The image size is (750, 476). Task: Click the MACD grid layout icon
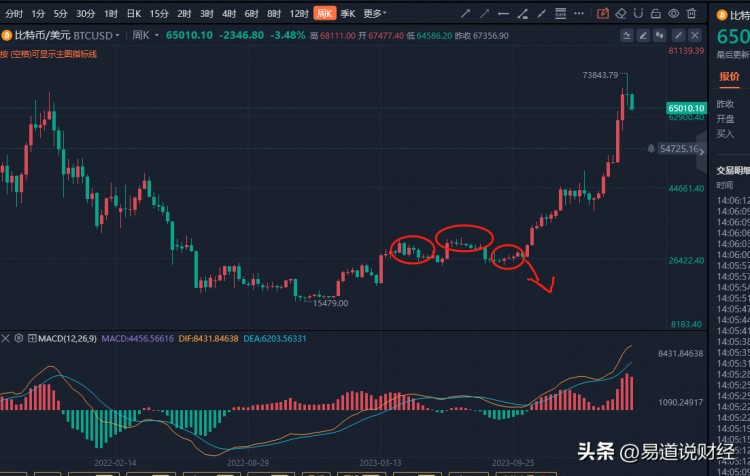pos(32,339)
